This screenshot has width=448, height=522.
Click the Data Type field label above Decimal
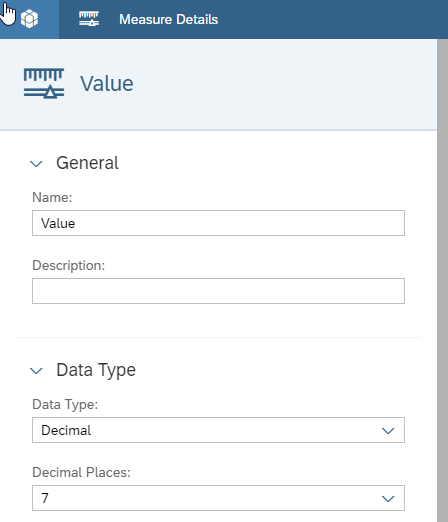click(x=65, y=404)
